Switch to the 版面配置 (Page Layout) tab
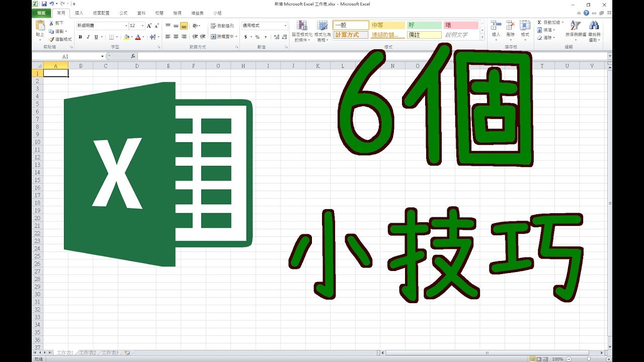Image resolution: width=644 pixels, height=362 pixels. coord(102,13)
